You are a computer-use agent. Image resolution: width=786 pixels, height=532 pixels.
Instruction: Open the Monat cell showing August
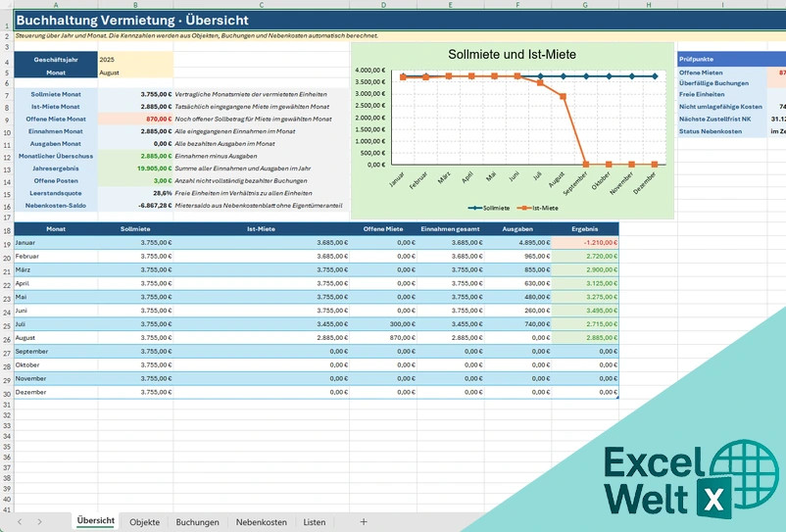pos(135,73)
